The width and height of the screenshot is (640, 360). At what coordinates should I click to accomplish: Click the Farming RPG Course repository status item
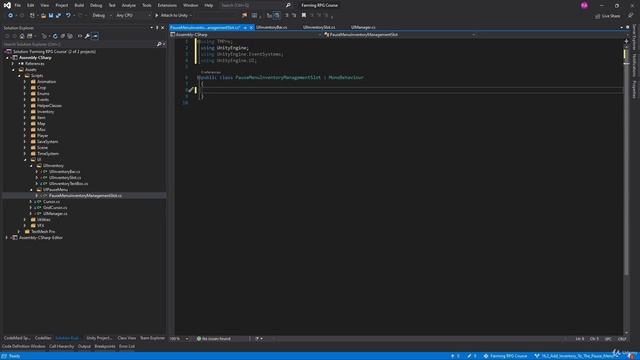[x=505, y=356]
